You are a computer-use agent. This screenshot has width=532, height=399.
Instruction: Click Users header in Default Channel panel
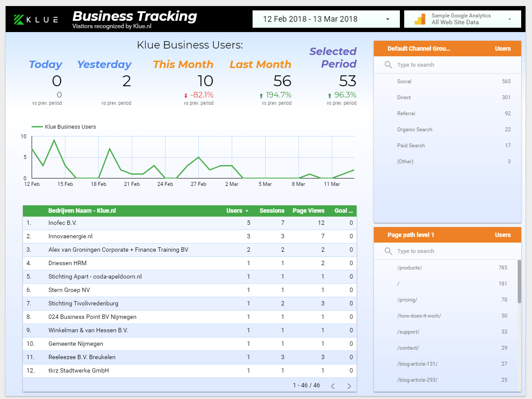(503, 49)
